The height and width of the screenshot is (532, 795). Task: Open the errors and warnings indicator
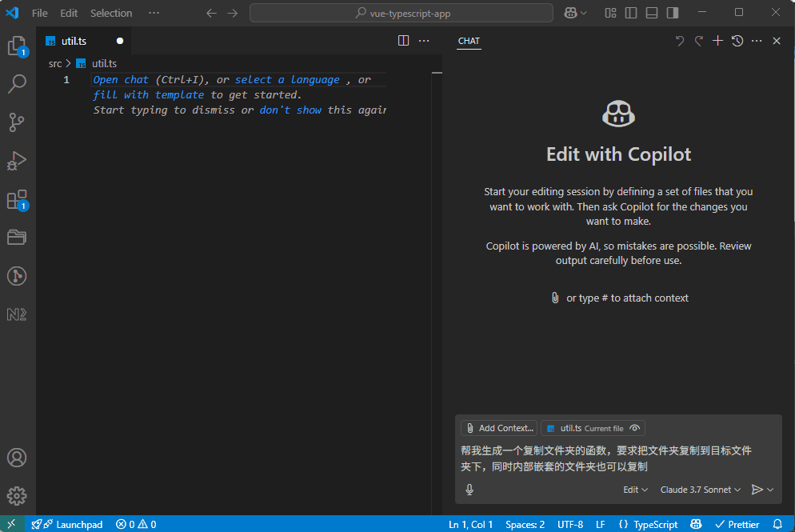136,524
